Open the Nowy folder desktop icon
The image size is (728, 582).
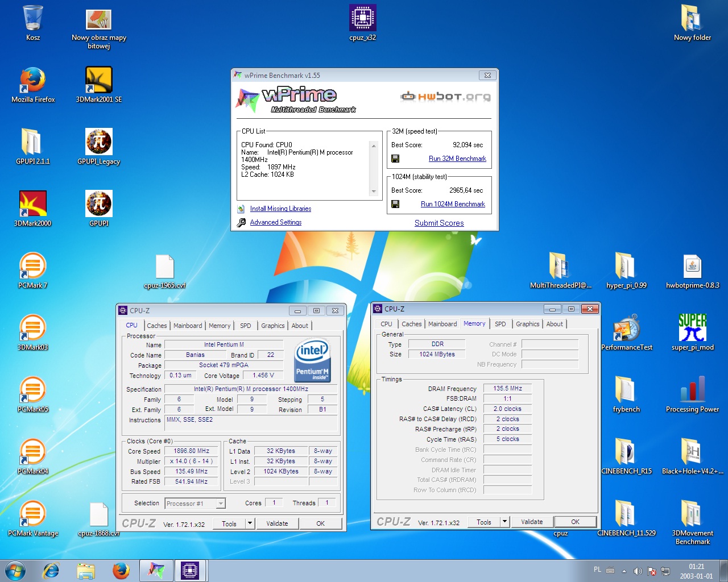692,23
